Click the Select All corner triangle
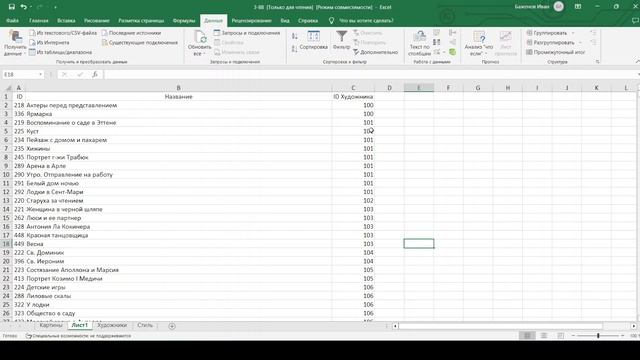 (7, 88)
